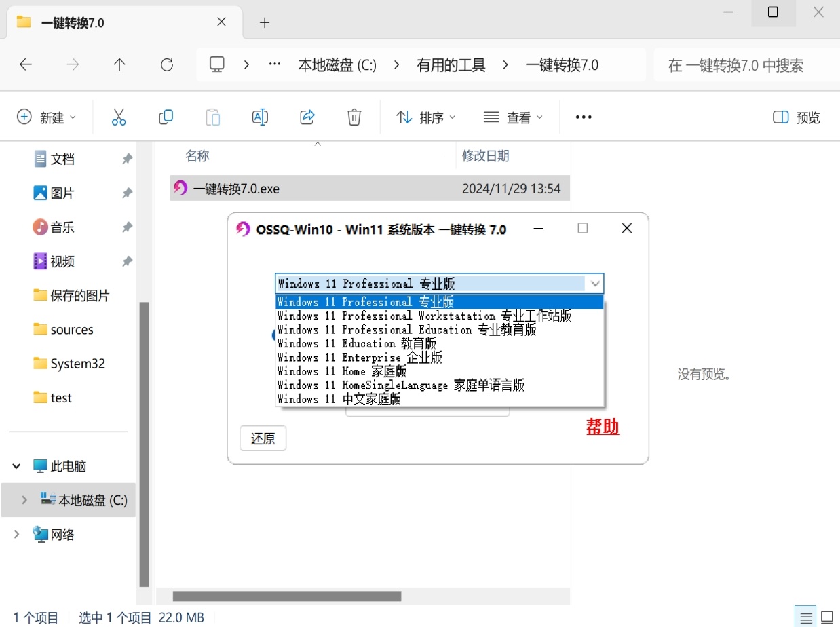Image resolution: width=840 pixels, height=627 pixels.
Task: Choose Windows 11 Enterprise 企业版
Action: [x=440, y=358]
